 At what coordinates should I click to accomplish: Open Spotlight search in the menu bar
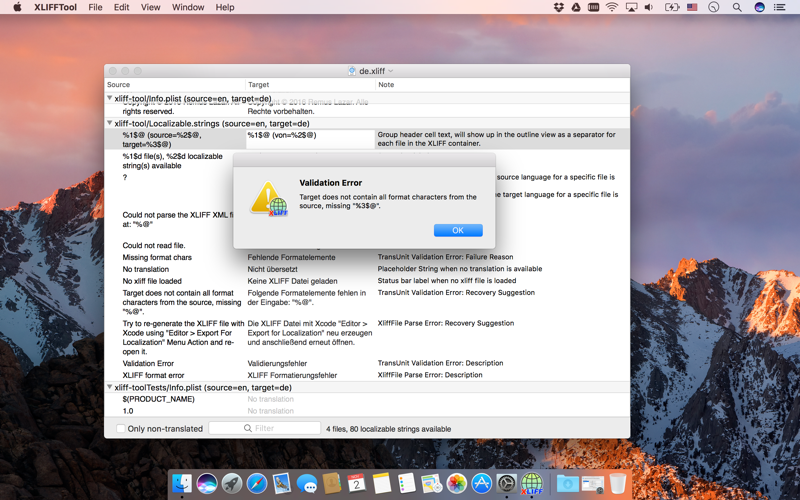tap(737, 7)
